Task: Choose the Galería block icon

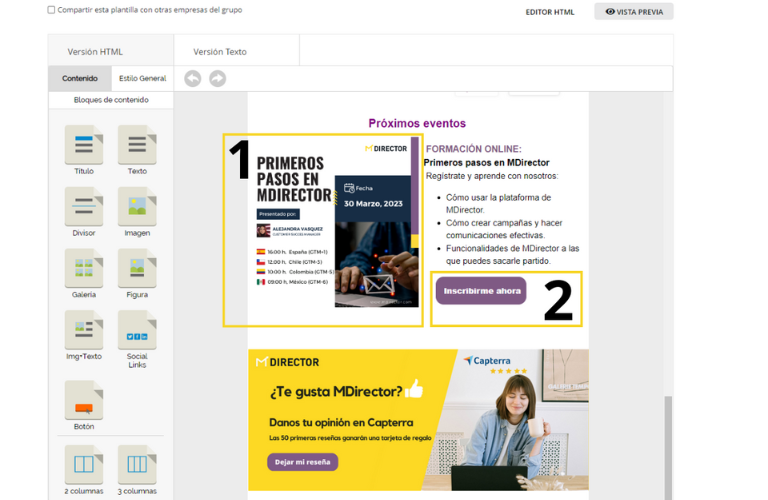Action: point(84,268)
